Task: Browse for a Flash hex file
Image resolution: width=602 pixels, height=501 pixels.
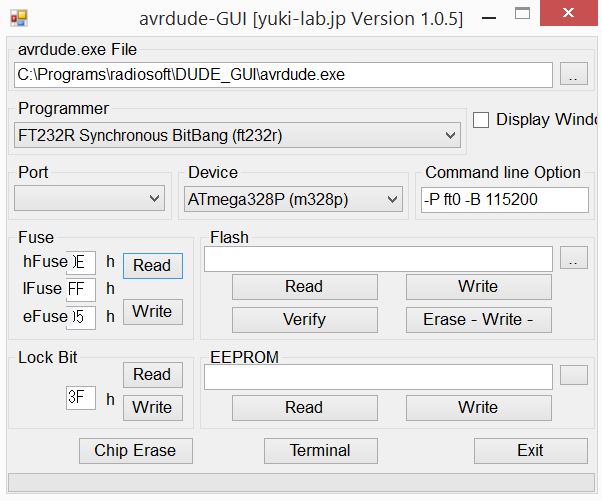Action: point(574,260)
